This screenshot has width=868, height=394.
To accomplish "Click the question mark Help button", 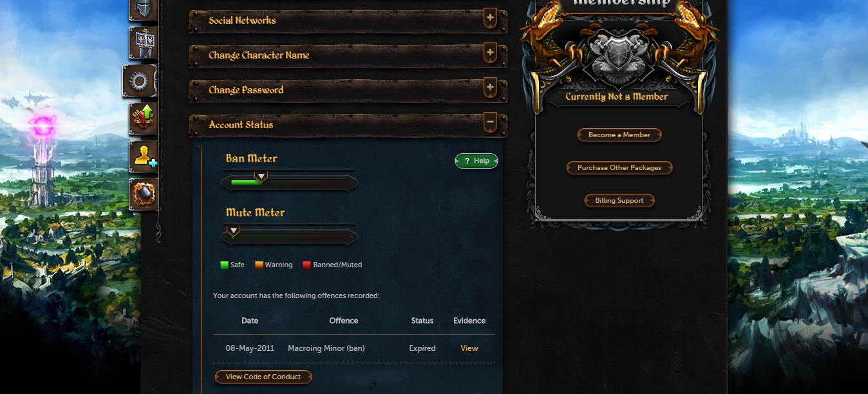I will [x=476, y=161].
